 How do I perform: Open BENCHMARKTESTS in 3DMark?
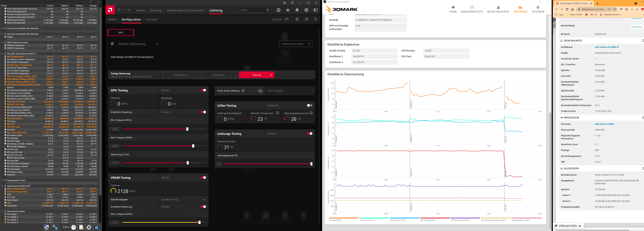(x=472, y=9)
